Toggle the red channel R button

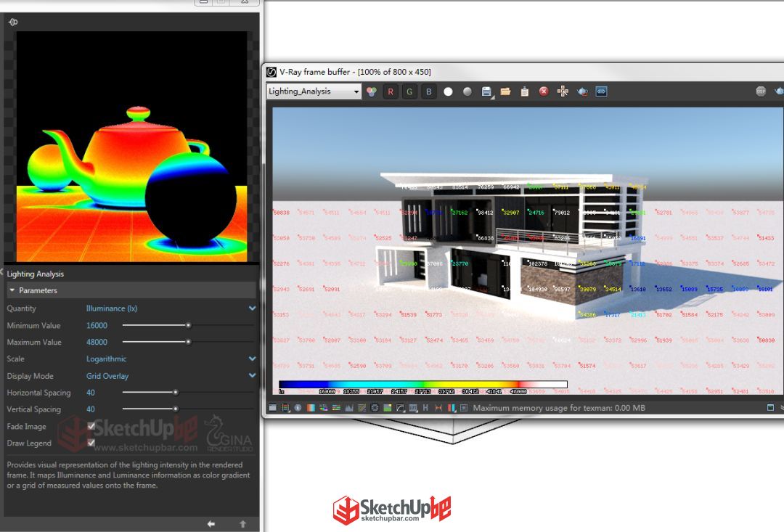(x=391, y=91)
